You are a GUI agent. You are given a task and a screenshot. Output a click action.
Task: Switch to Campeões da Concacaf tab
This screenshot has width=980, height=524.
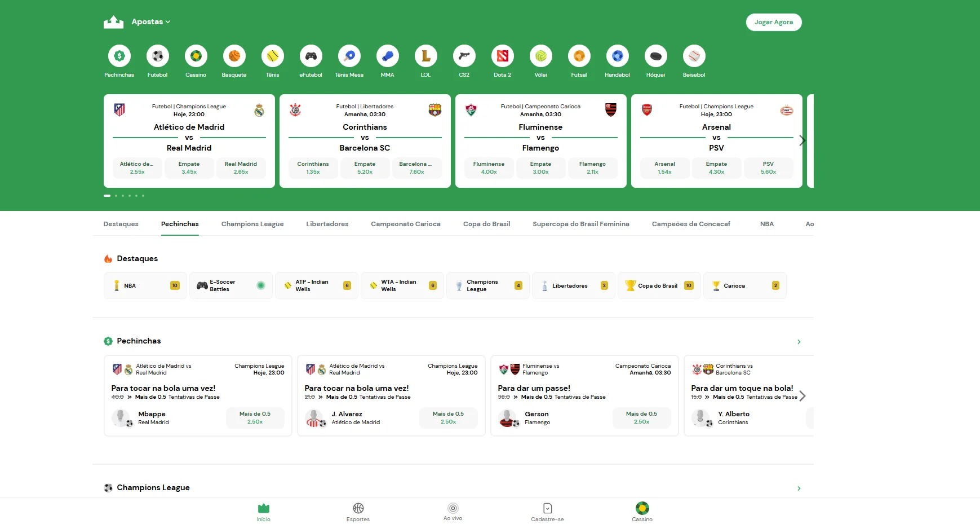tap(691, 224)
